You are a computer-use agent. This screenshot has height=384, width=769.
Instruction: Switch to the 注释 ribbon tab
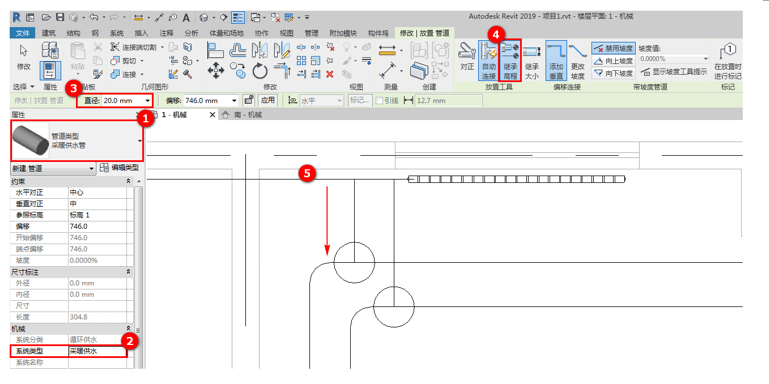pos(166,33)
